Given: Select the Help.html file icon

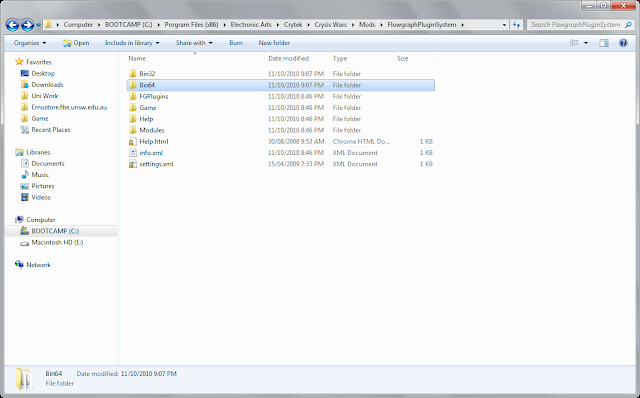Looking at the screenshot, I should (132, 142).
